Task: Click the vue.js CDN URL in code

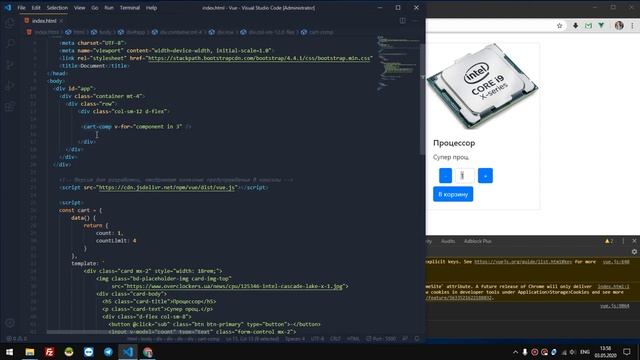Action: tap(167, 187)
